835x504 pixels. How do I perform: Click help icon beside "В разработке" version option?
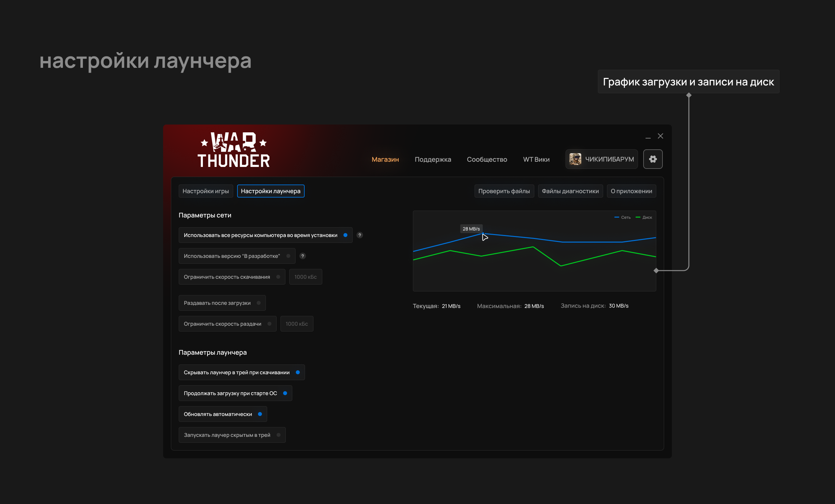[x=303, y=256]
